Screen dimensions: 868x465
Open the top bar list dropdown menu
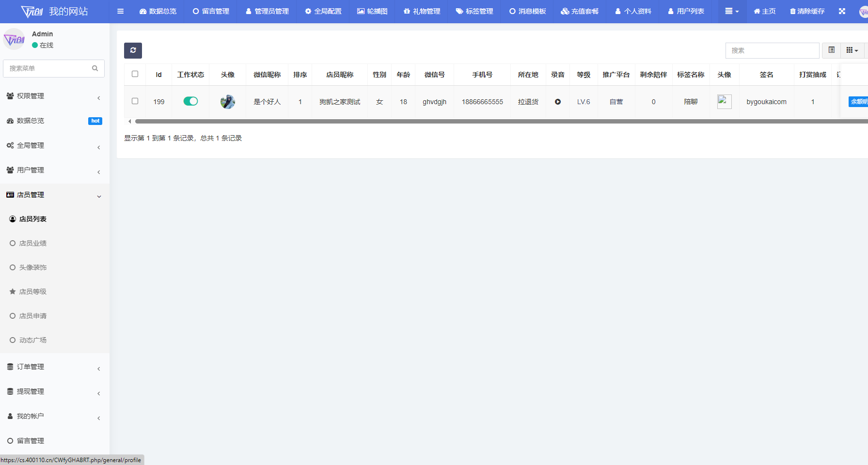pos(732,11)
